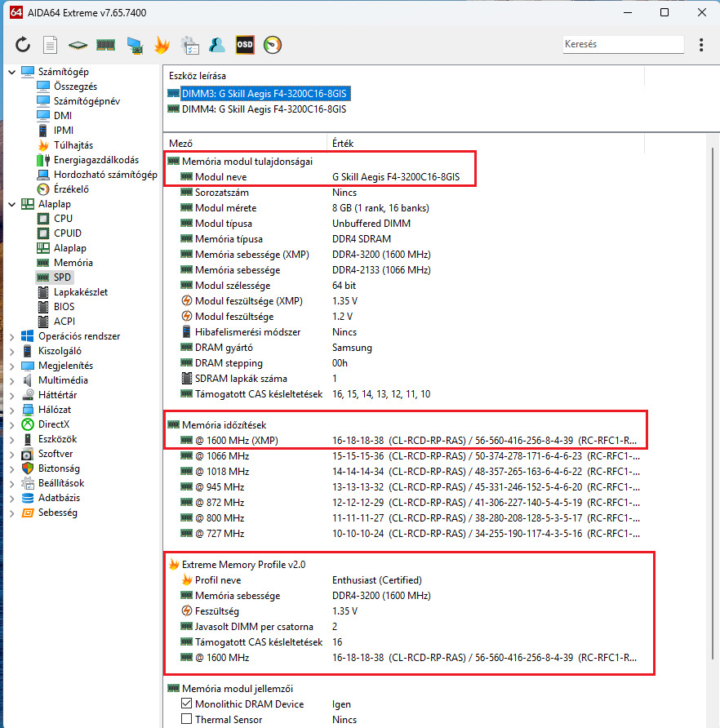Open the DMI tree item
Image resolution: width=720 pixels, height=728 pixels.
[63, 116]
